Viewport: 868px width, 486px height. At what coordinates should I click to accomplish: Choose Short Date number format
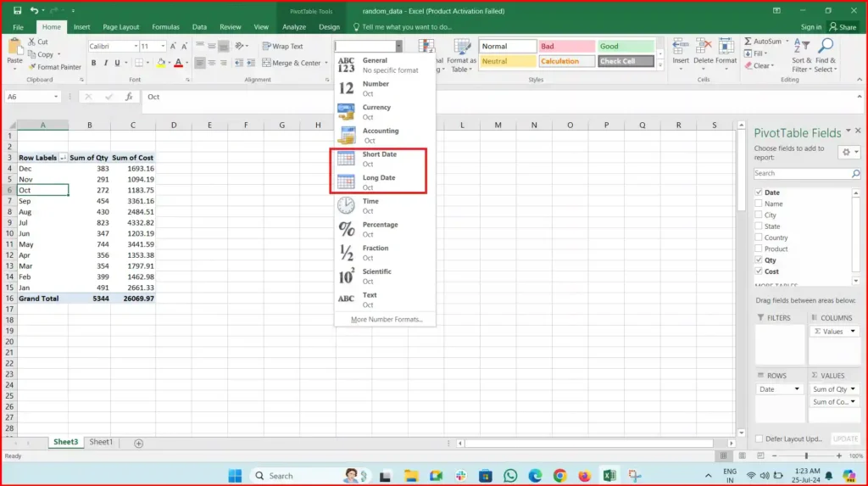(380, 159)
